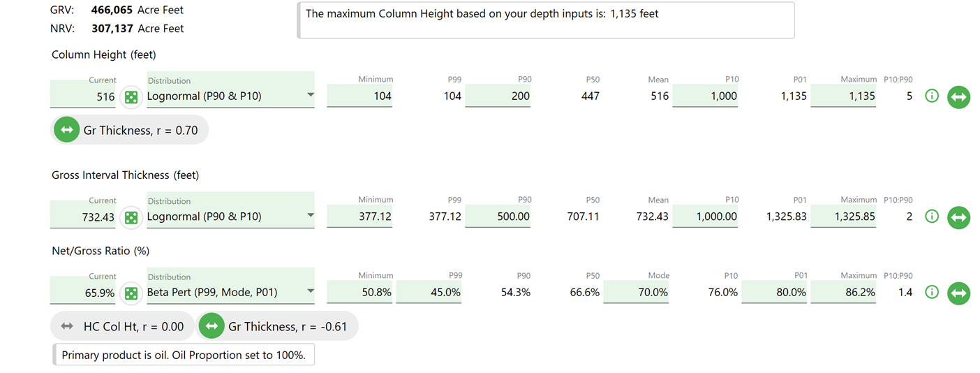The height and width of the screenshot is (373, 980).
Task: Open the Column Height info icon
Action: click(931, 96)
